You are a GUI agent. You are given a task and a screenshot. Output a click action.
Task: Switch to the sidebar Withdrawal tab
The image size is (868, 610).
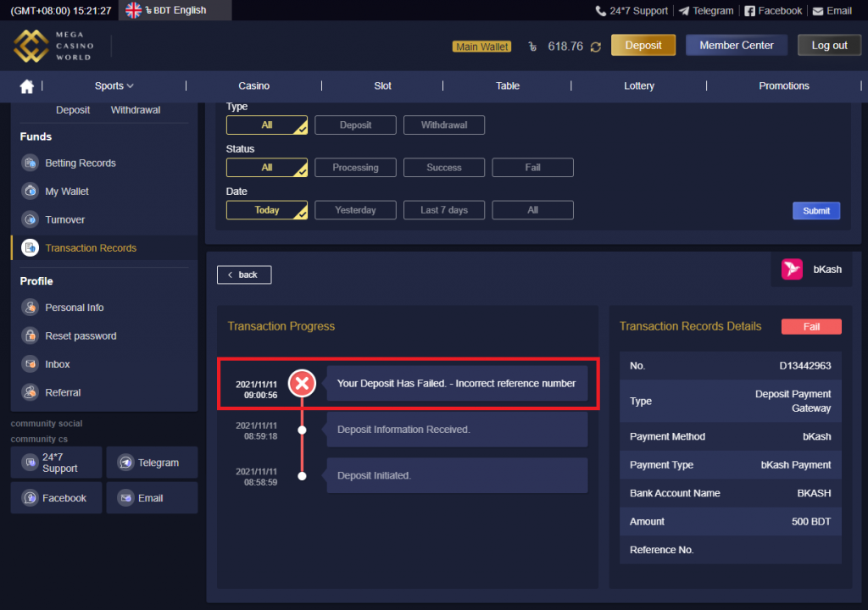click(136, 110)
